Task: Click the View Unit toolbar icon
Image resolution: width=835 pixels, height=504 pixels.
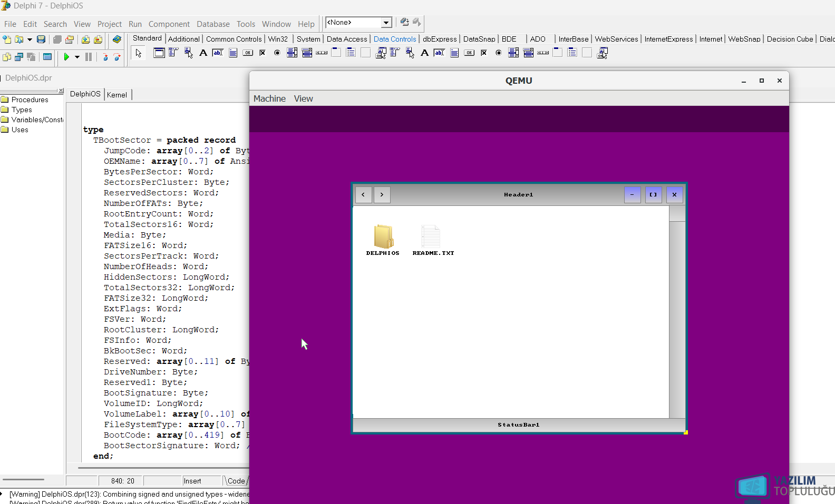Action: [x=7, y=57]
